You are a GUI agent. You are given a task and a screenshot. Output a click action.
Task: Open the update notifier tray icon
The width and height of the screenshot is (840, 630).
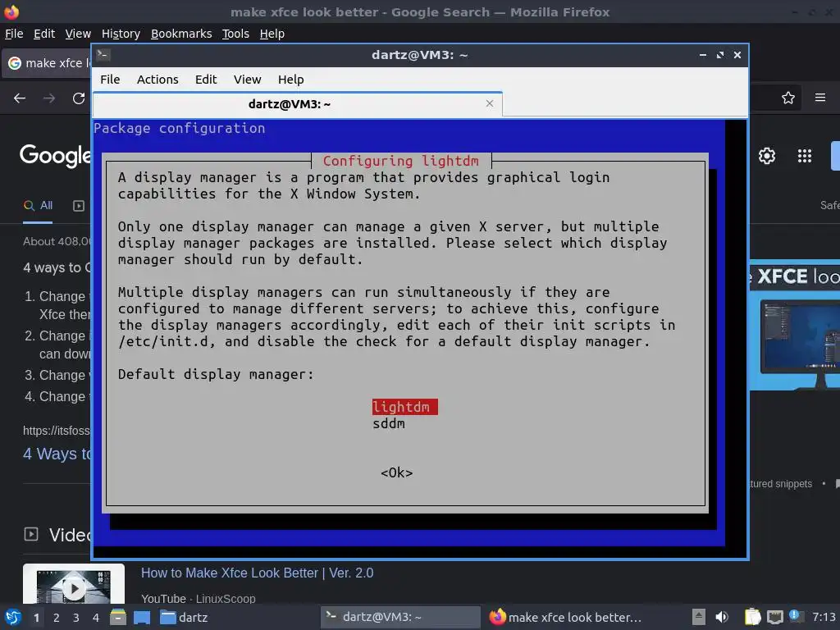(795, 616)
